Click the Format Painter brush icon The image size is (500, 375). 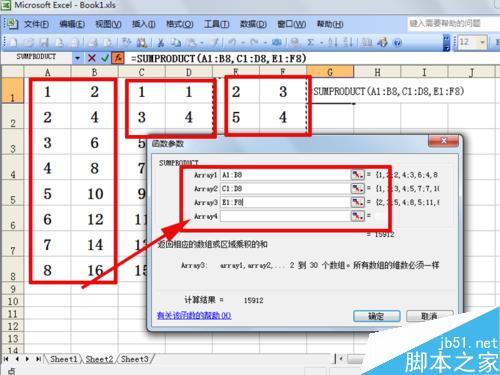coord(214,43)
